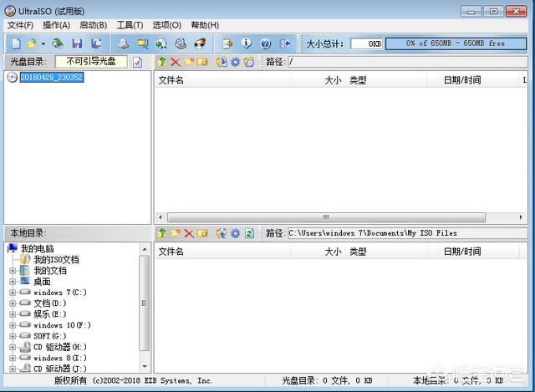Click the Open CD/DVD icon
535x392 pixels.
pyautogui.click(x=58, y=43)
